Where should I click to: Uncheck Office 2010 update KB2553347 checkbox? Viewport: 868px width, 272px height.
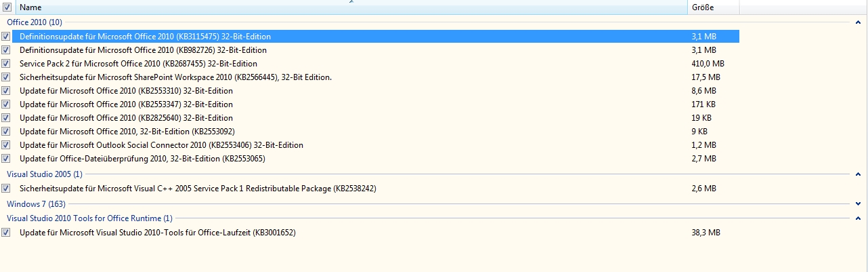[6, 104]
